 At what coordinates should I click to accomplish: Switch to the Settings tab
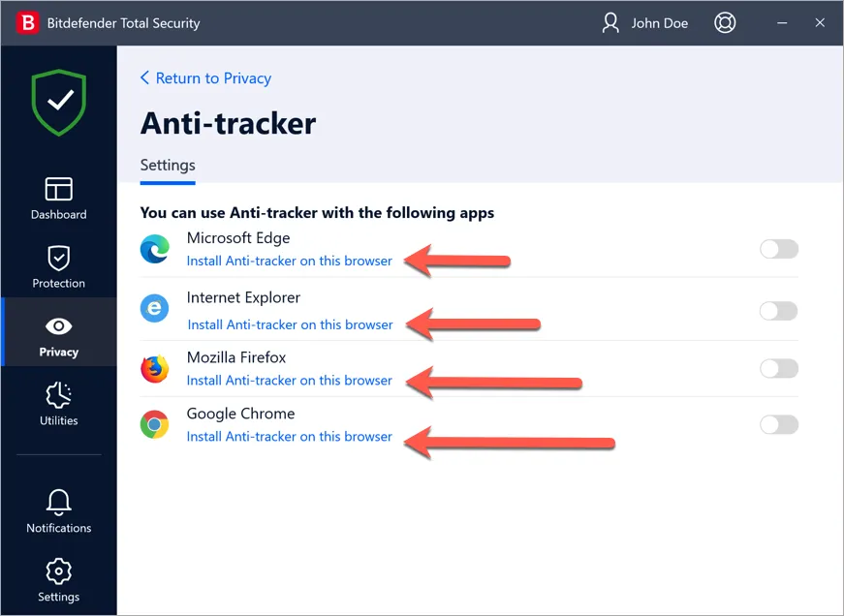(x=167, y=166)
